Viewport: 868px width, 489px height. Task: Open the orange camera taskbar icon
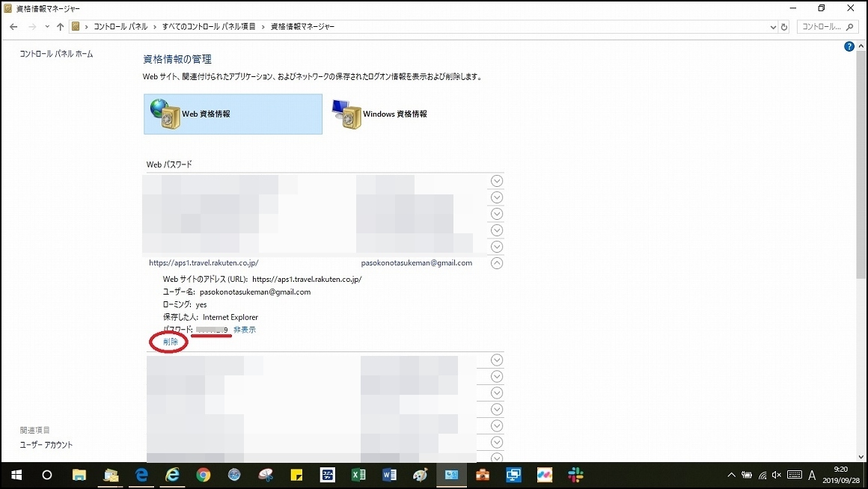pos(482,476)
